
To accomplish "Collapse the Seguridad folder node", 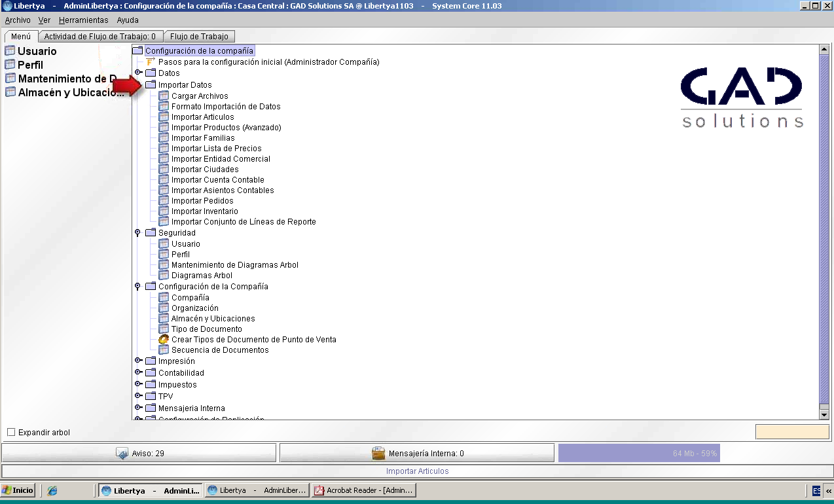I will (137, 233).
